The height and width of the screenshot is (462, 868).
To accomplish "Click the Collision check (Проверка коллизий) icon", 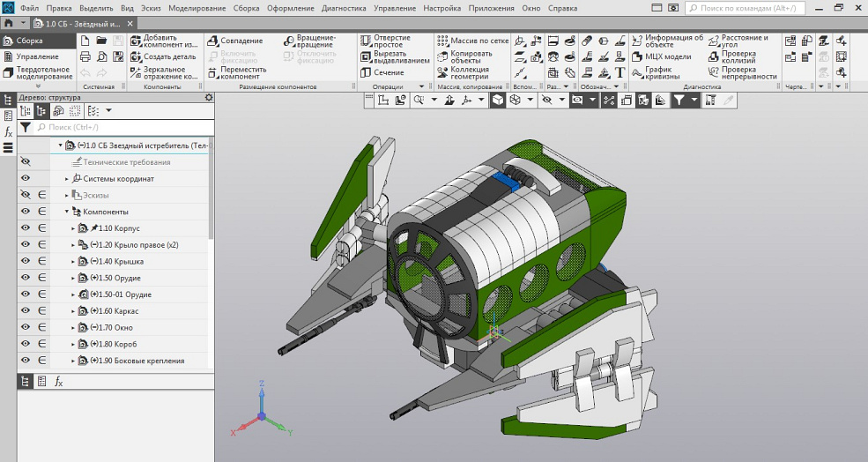I will [712, 56].
